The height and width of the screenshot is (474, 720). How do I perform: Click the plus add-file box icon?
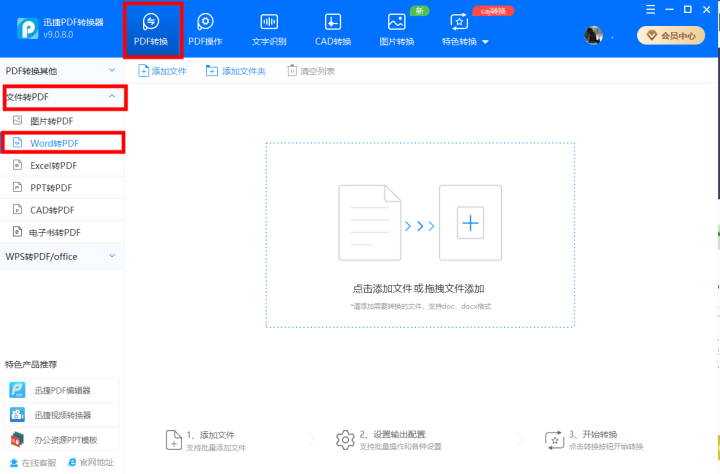coord(470,223)
